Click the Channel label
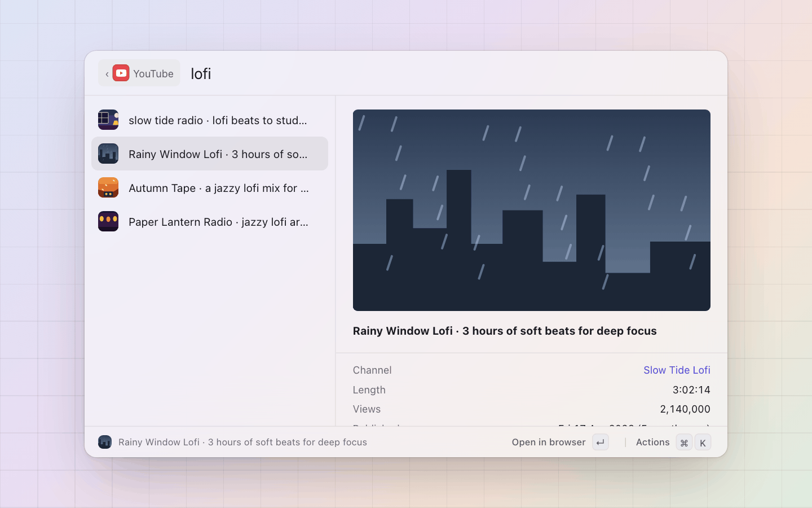Viewport: 812px width, 508px height. click(x=372, y=370)
